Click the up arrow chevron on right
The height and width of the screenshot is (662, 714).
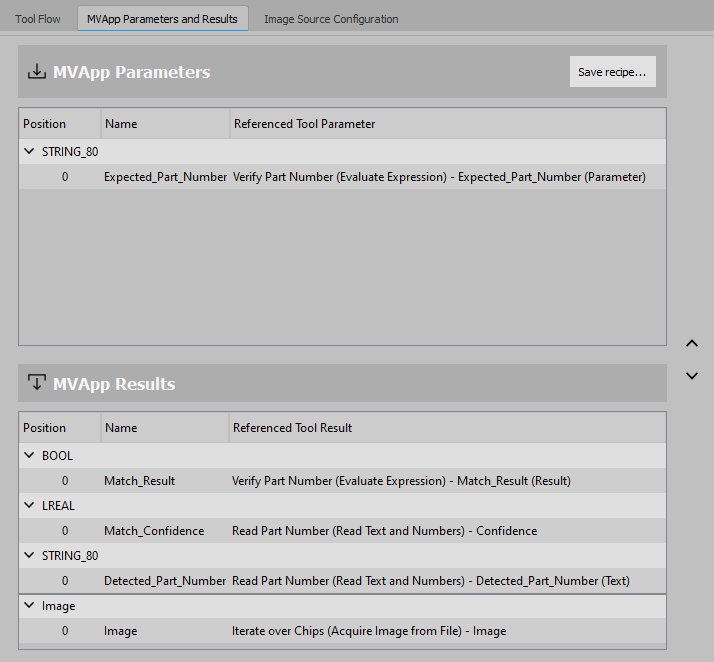tap(692, 343)
